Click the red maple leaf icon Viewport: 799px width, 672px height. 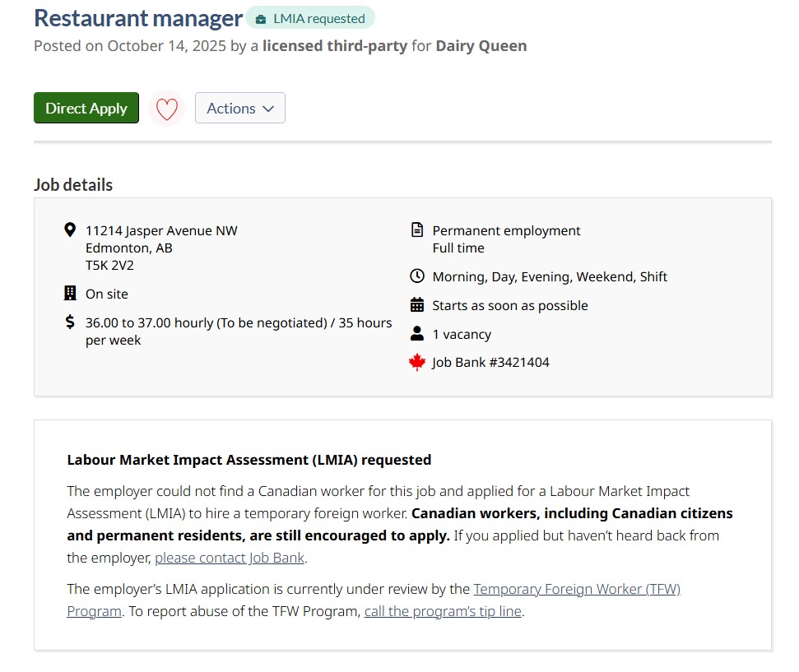pyautogui.click(x=417, y=362)
